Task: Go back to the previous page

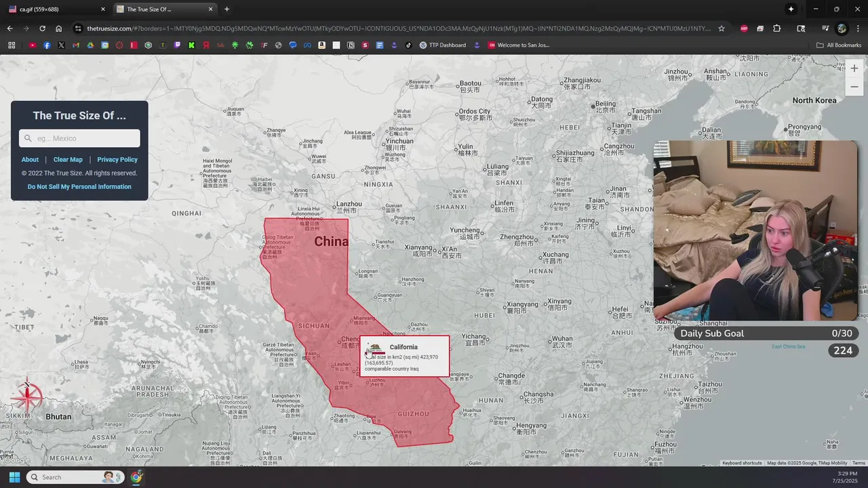Action: tap(9, 28)
